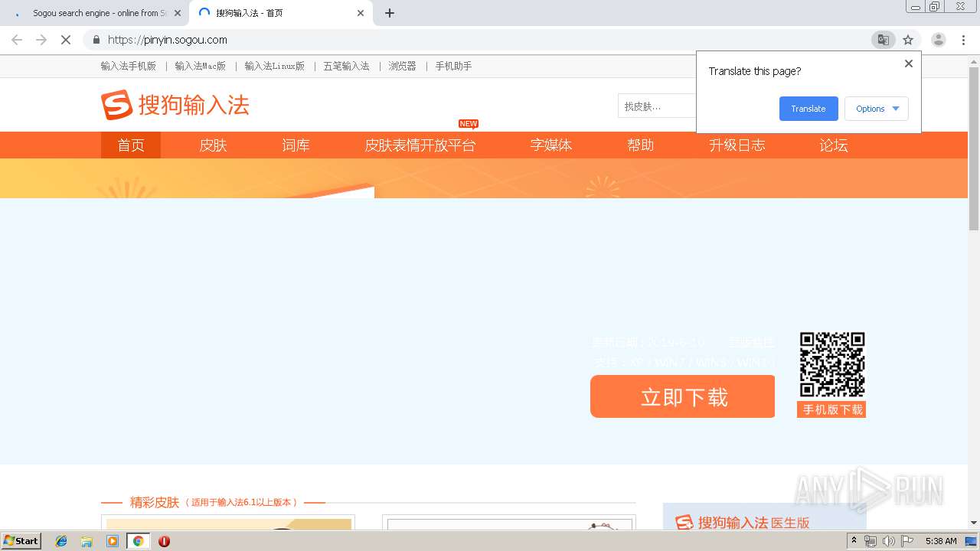Image resolution: width=980 pixels, height=551 pixels.
Task: Click the 浏览器 top link
Action: pyautogui.click(x=402, y=66)
